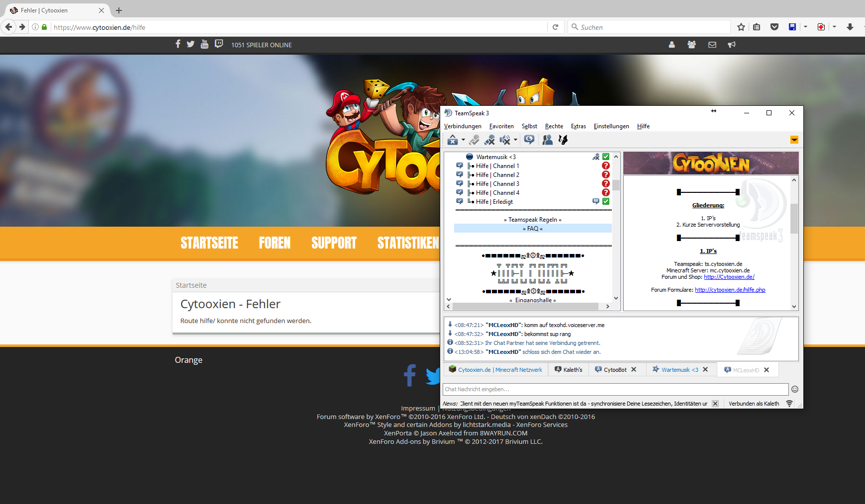Open FOREN in the site navigation
Image resolution: width=865 pixels, height=504 pixels.
coord(275,243)
